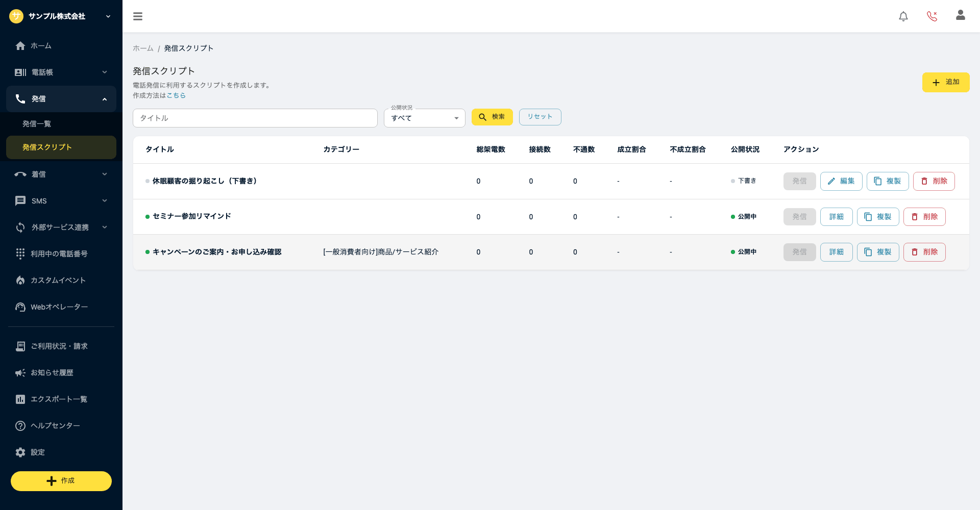Focus the タイトル search input field

pyautogui.click(x=255, y=118)
